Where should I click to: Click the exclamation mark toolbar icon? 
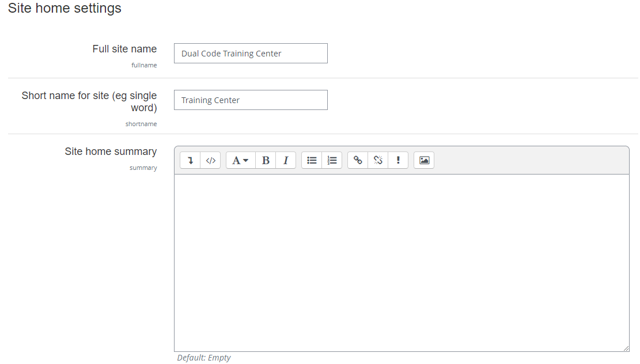(x=398, y=160)
